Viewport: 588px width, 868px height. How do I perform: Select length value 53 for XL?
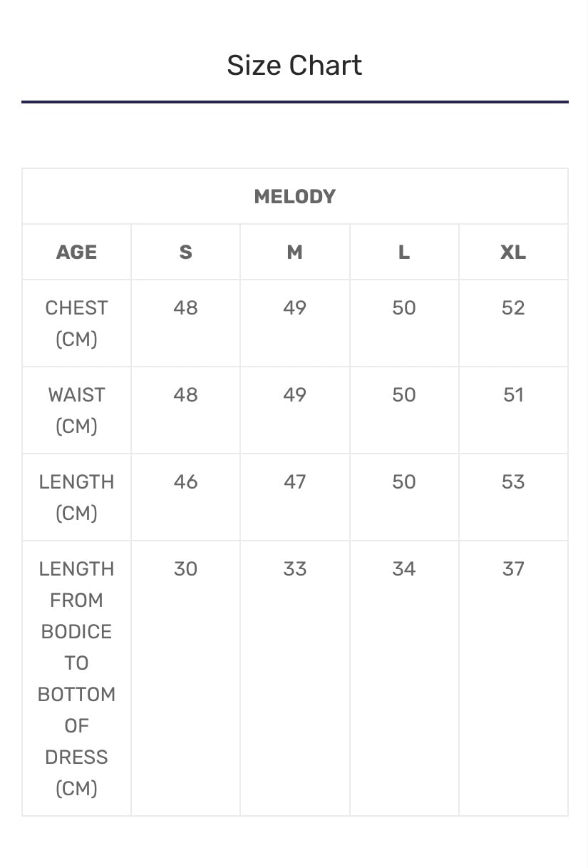(513, 482)
